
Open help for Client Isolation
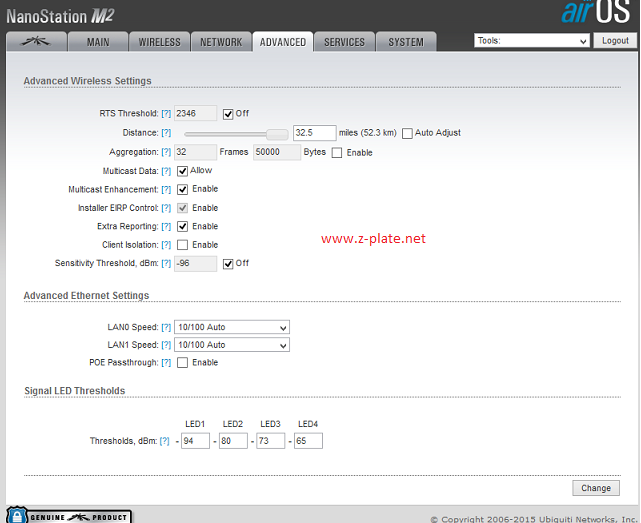click(166, 245)
